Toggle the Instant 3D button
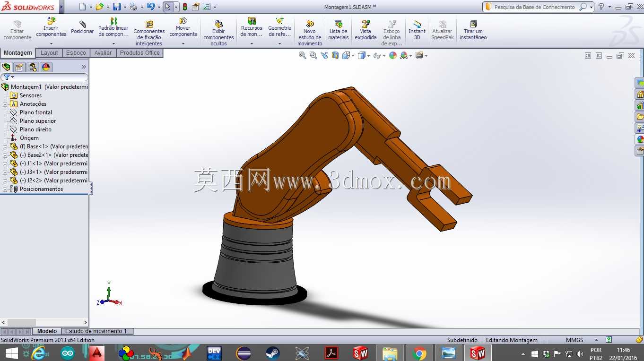Screen dimensions: 644x361 (x=417, y=30)
